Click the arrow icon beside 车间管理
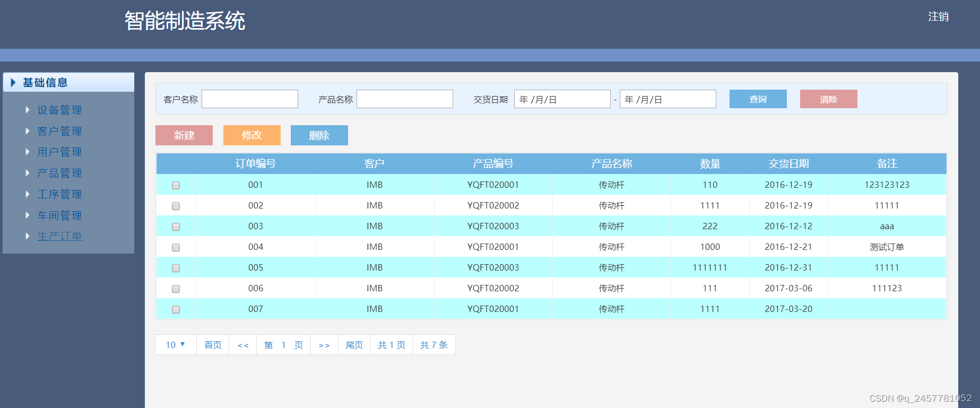 [x=28, y=215]
